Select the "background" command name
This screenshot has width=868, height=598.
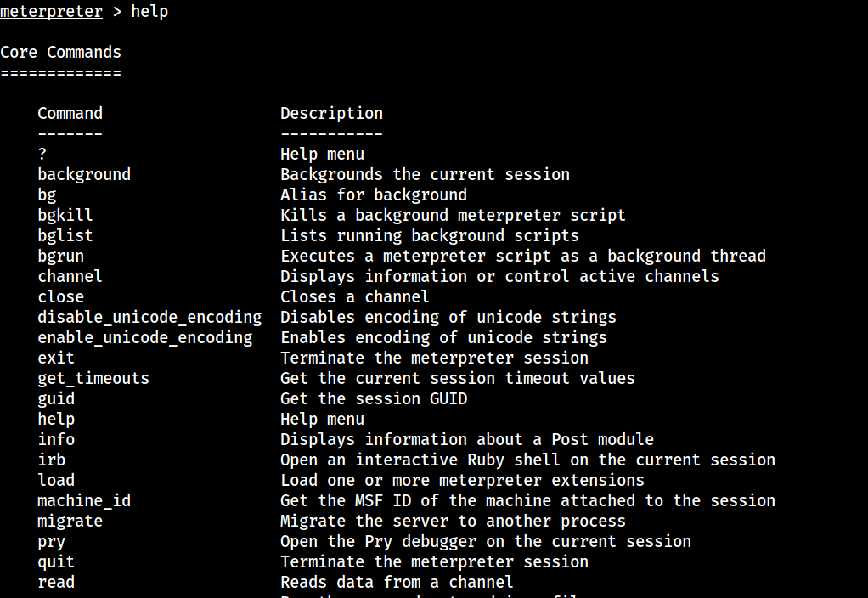point(84,175)
